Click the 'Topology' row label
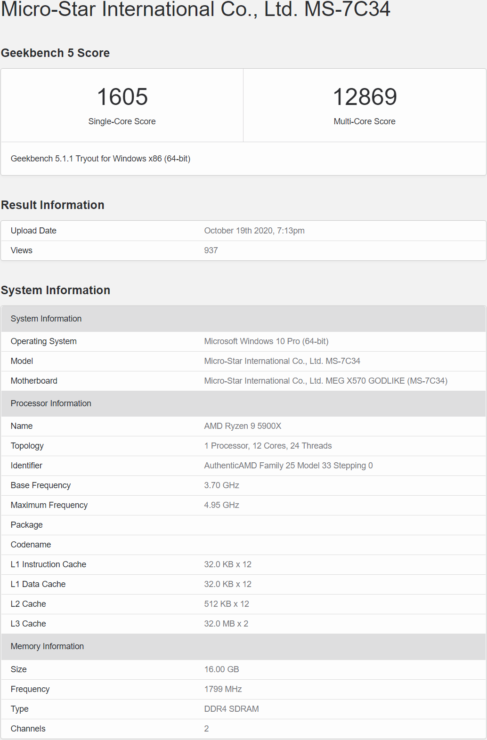This screenshot has height=740, width=487. (x=27, y=446)
